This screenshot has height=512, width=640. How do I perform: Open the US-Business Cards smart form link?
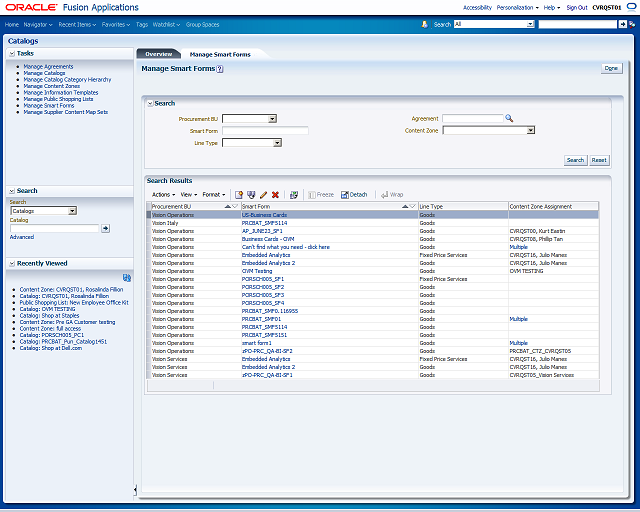264,215
